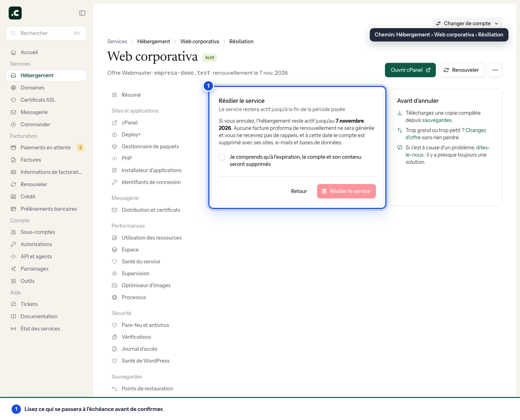Toggle the sidebar collapse icon
Image resolution: width=520 pixels, height=420 pixels.
pyautogui.click(x=82, y=13)
